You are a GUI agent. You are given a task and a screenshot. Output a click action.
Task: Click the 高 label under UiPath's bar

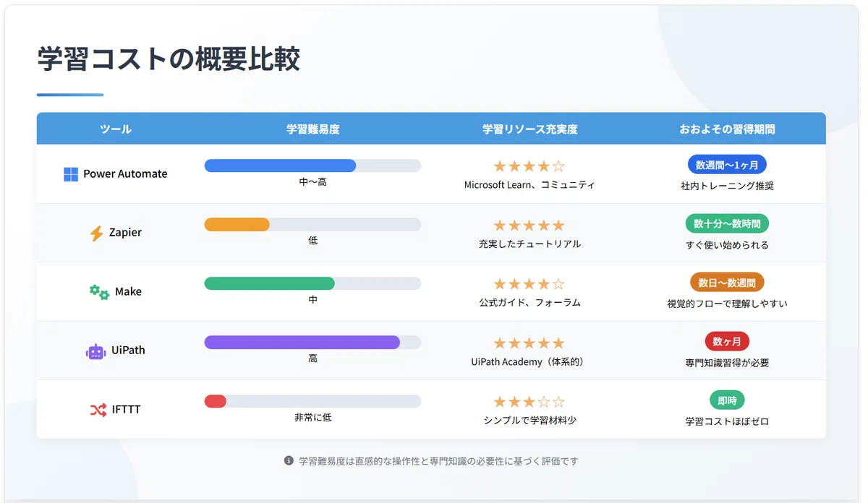click(x=312, y=358)
